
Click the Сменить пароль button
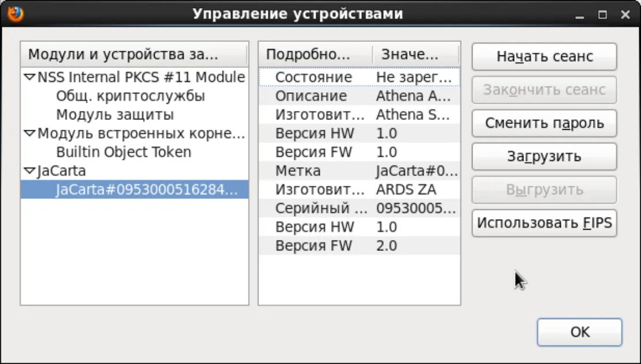pos(544,123)
